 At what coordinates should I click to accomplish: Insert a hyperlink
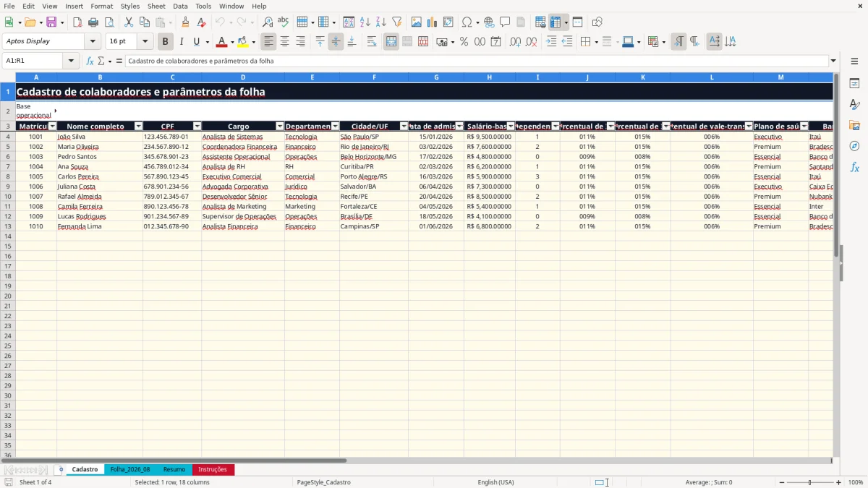pos(489,22)
